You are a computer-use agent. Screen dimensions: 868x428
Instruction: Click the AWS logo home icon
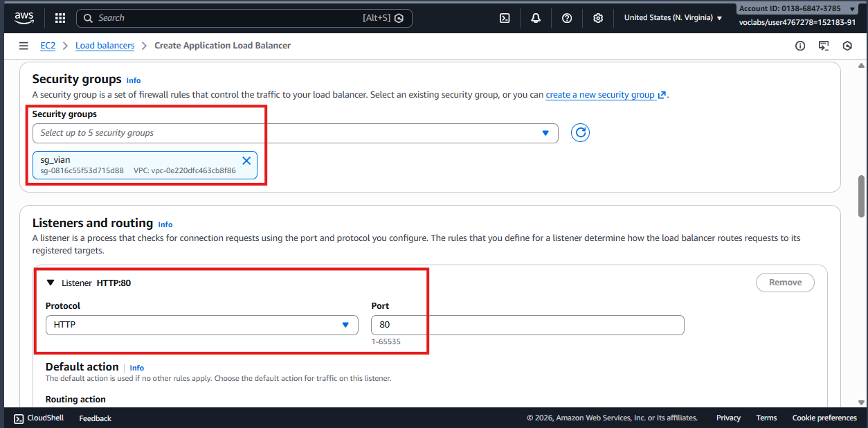[x=24, y=18]
